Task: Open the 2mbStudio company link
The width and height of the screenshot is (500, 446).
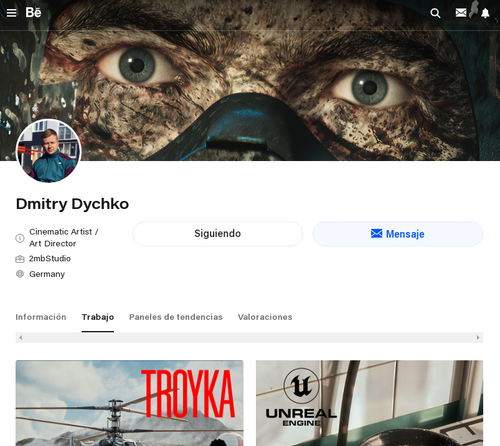Action: (50, 259)
